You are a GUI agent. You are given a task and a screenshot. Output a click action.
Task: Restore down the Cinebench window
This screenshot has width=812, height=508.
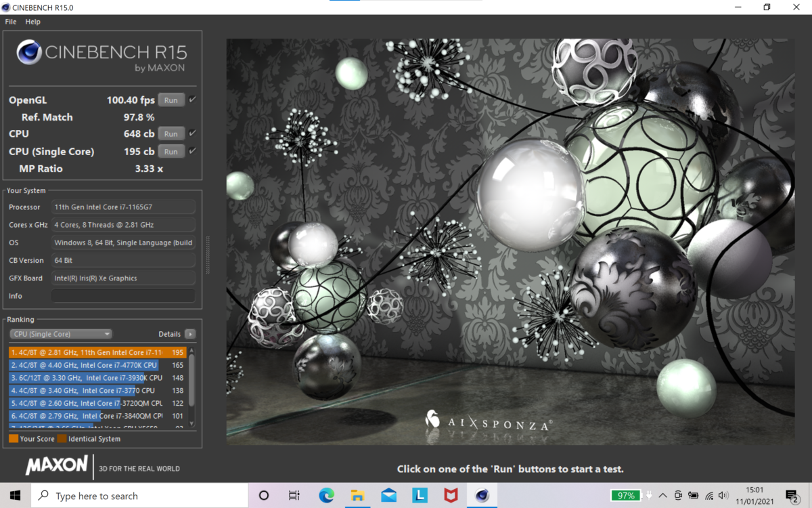[767, 7]
